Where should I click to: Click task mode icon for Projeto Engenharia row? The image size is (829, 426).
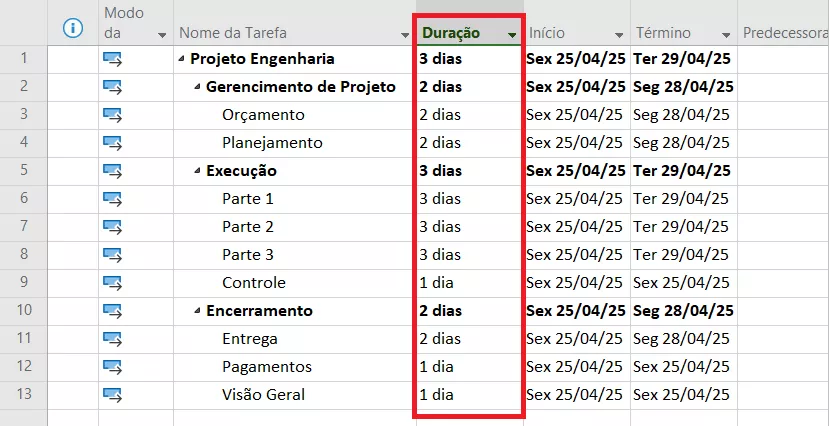click(x=112, y=59)
